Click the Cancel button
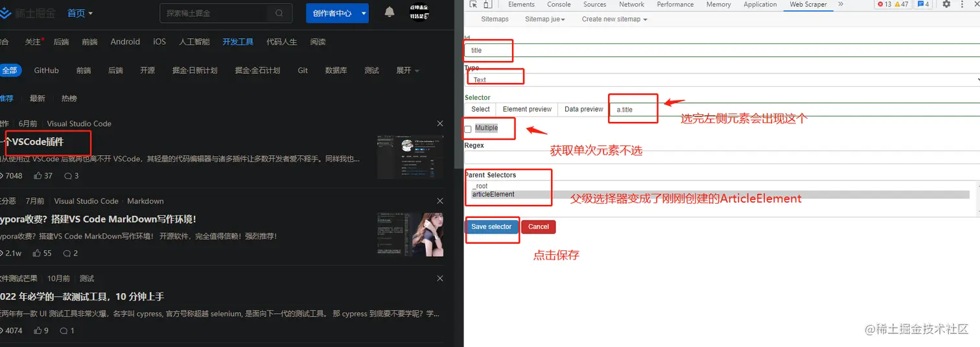The width and height of the screenshot is (980, 347). pyautogui.click(x=539, y=227)
